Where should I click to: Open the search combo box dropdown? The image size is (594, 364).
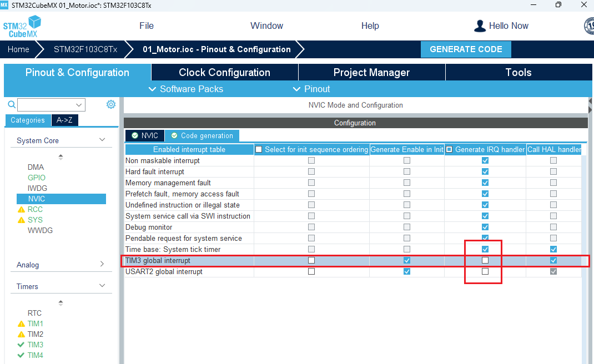pyautogui.click(x=79, y=105)
